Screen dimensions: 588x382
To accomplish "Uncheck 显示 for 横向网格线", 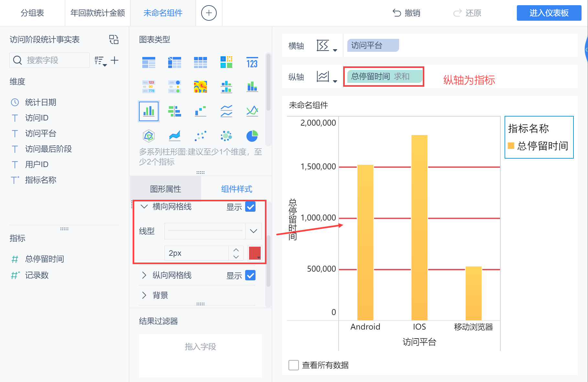I will (250, 207).
